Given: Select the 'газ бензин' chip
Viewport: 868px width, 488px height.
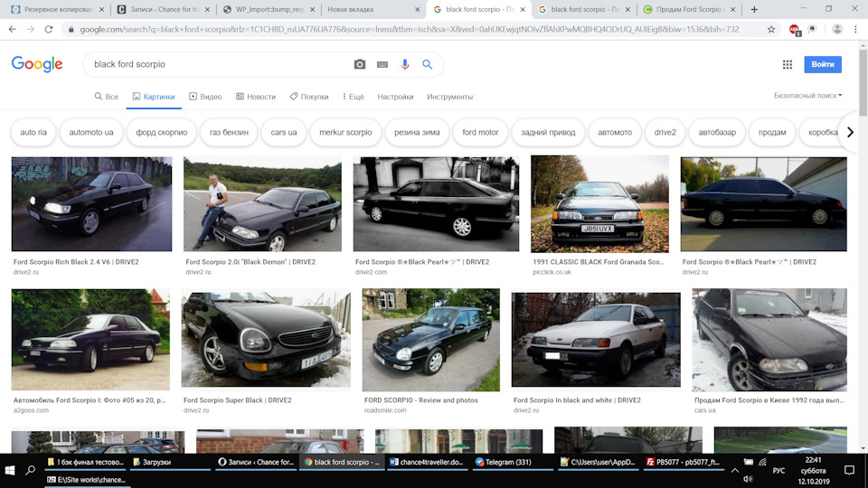Looking at the screenshot, I should (229, 132).
